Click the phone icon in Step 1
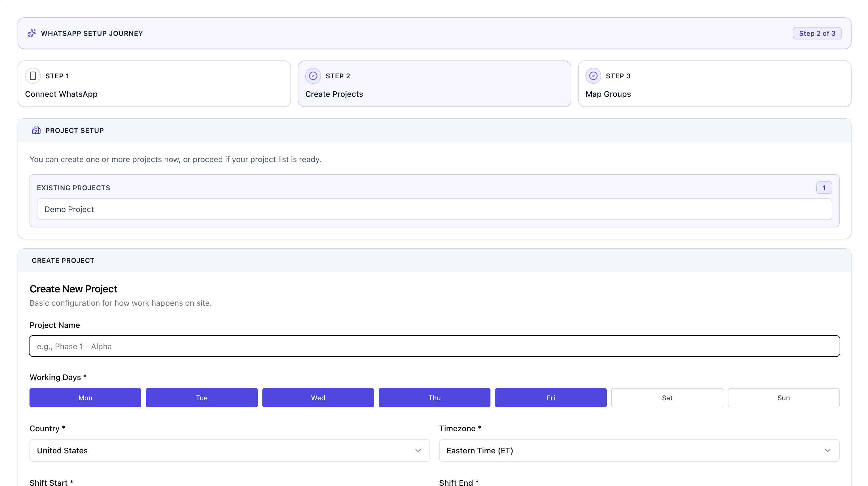 (x=33, y=76)
